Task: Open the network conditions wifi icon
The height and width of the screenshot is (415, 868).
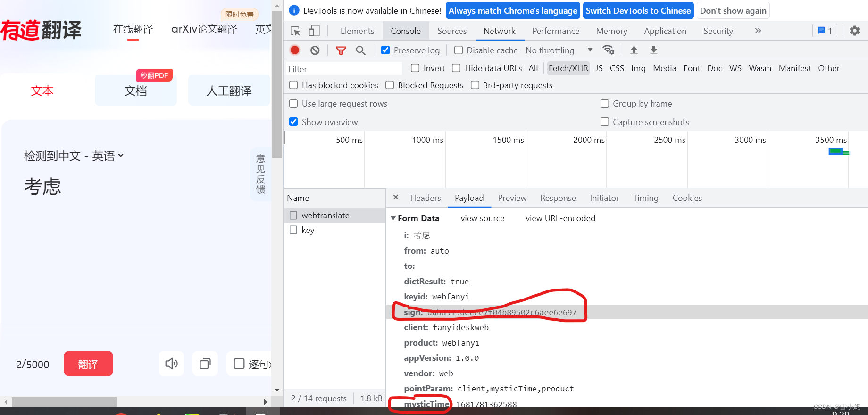Action: [x=609, y=50]
